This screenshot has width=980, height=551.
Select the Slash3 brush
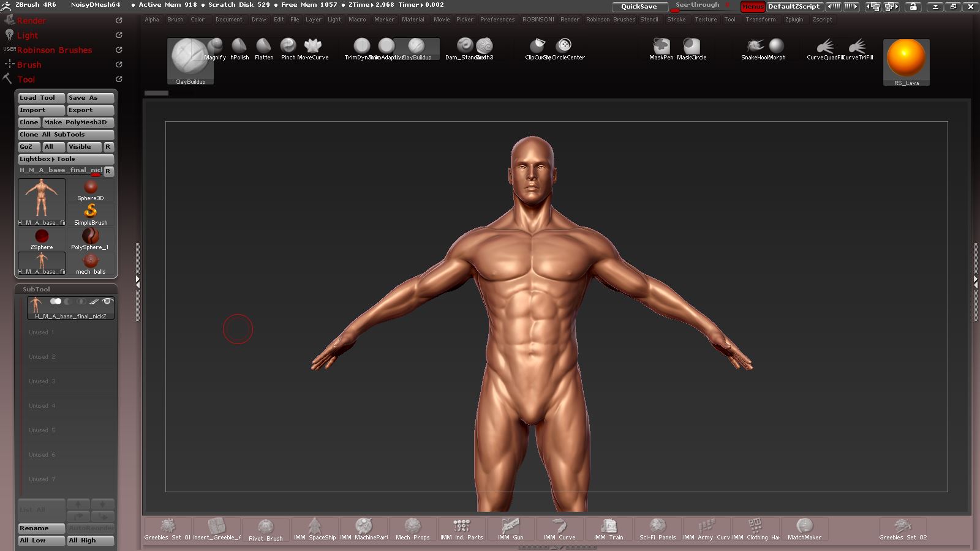click(484, 49)
